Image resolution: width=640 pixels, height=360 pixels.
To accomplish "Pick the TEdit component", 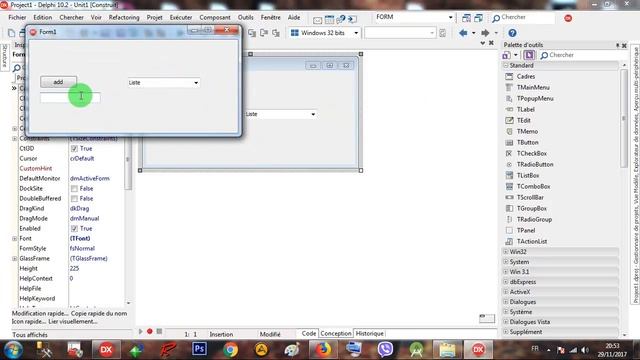I will tap(523, 120).
